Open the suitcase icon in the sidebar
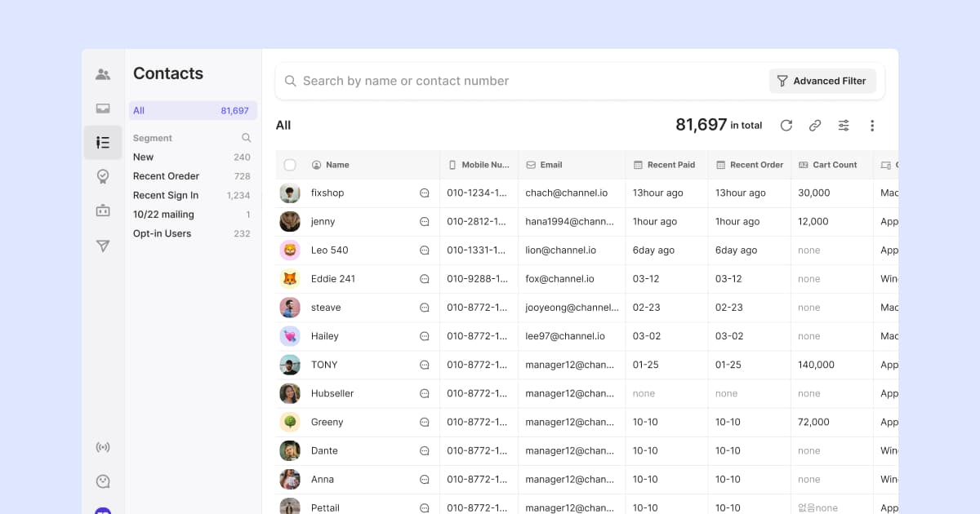The width and height of the screenshot is (980, 514). pyautogui.click(x=103, y=210)
